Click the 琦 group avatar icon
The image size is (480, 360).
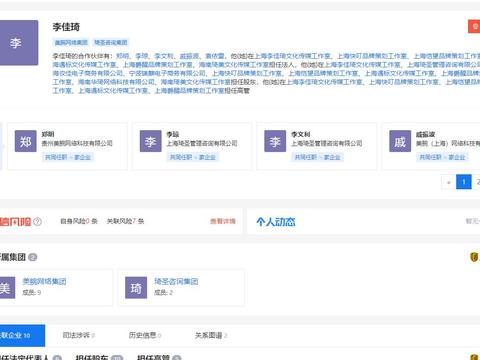(136, 288)
